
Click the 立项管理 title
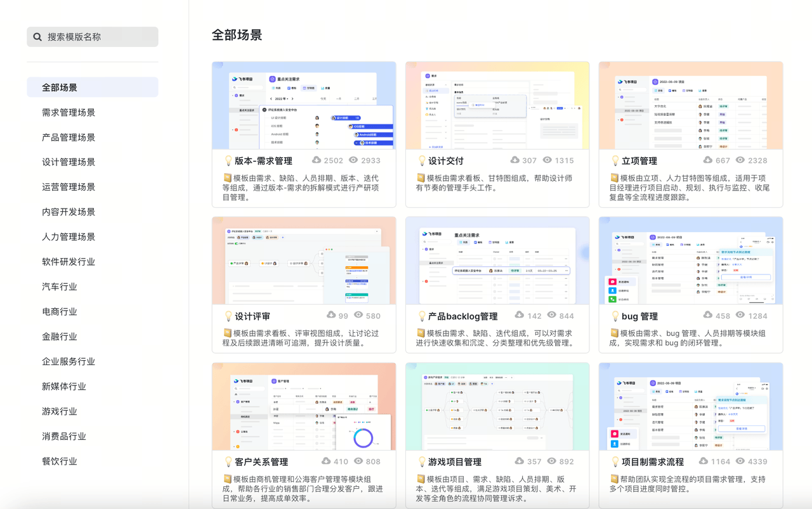pyautogui.click(x=639, y=161)
